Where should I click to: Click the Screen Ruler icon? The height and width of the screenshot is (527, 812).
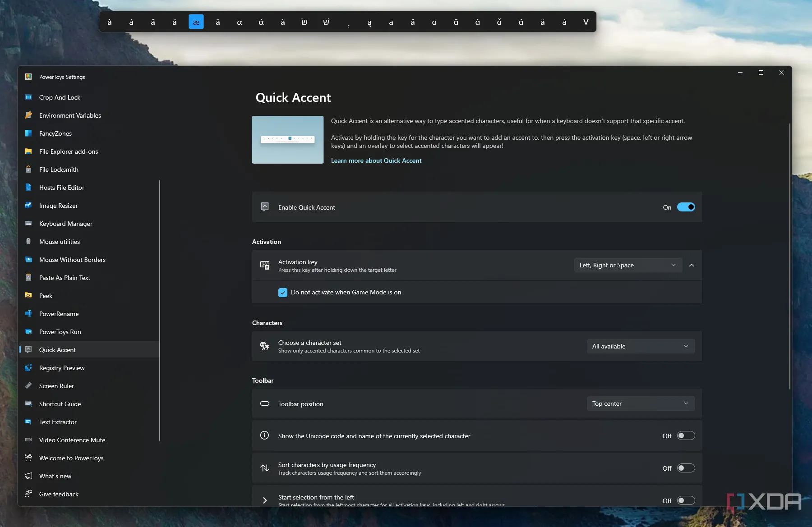click(x=28, y=386)
